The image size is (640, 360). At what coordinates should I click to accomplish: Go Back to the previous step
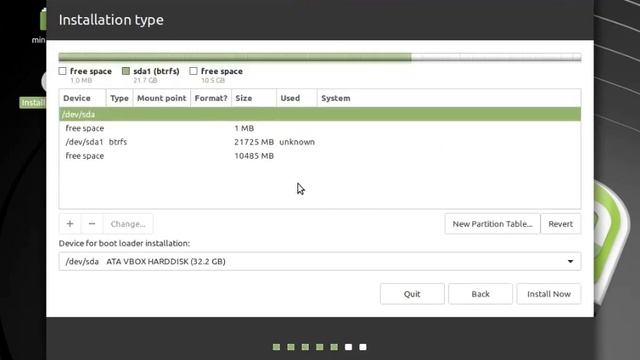pyautogui.click(x=480, y=294)
